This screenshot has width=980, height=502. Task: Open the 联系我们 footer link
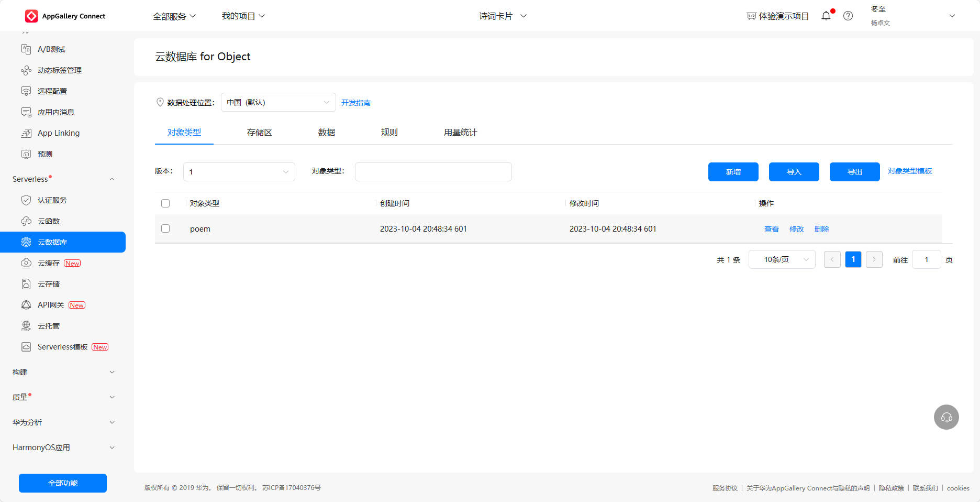coord(926,488)
